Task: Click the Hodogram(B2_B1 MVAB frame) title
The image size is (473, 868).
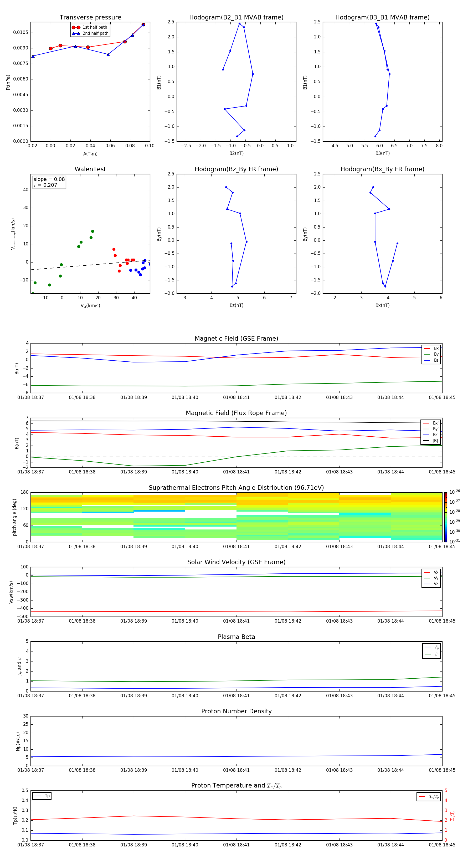Action: [236, 18]
